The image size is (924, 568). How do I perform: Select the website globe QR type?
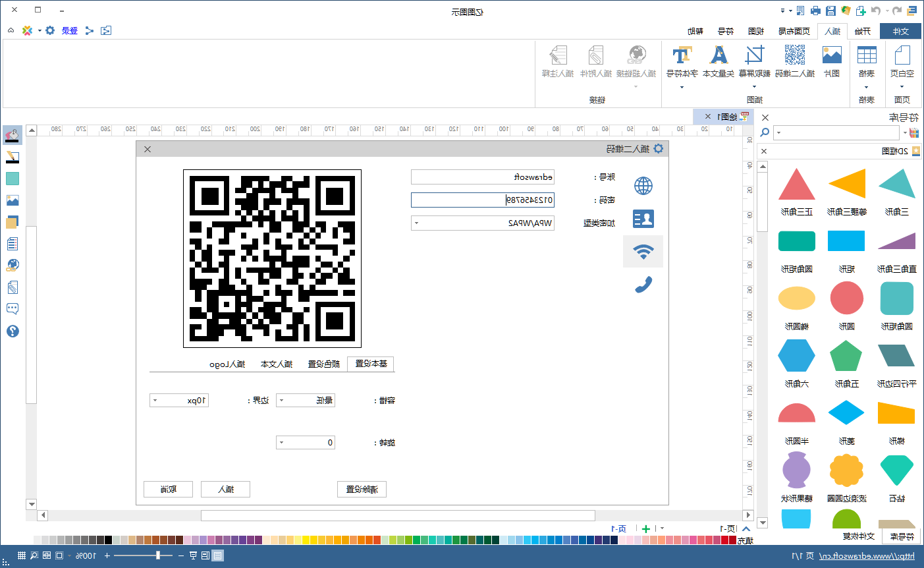(643, 186)
